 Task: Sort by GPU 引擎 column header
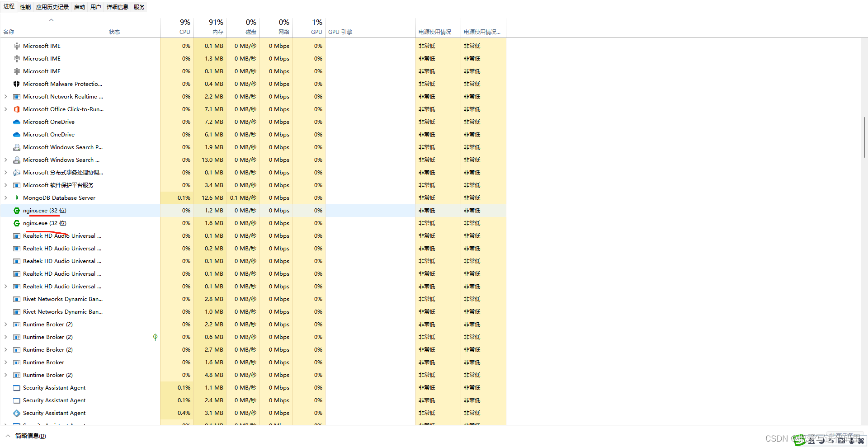370,28
